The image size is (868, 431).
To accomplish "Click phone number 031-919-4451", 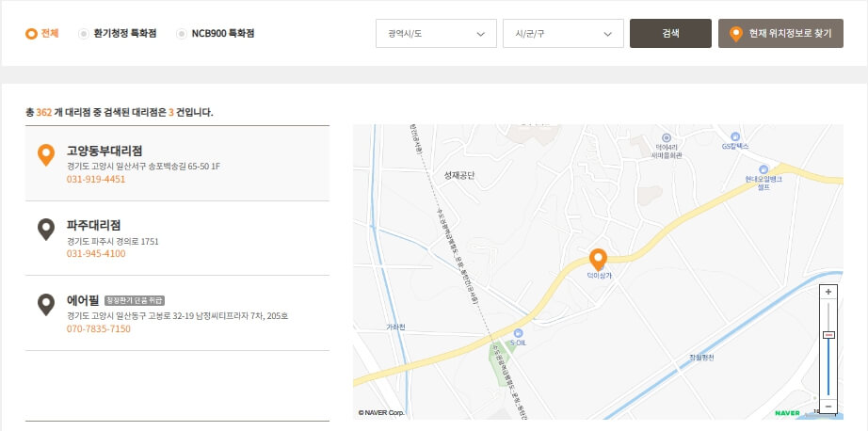I will (96, 179).
